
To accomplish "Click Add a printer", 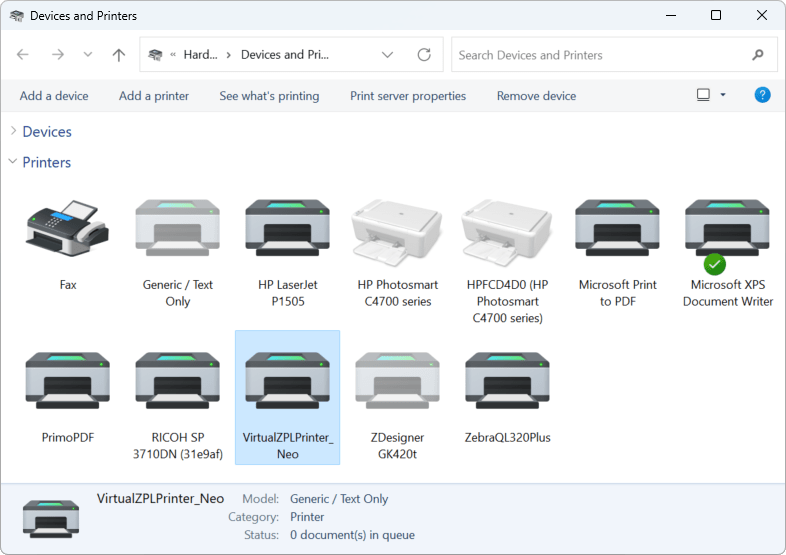I will pyautogui.click(x=154, y=96).
